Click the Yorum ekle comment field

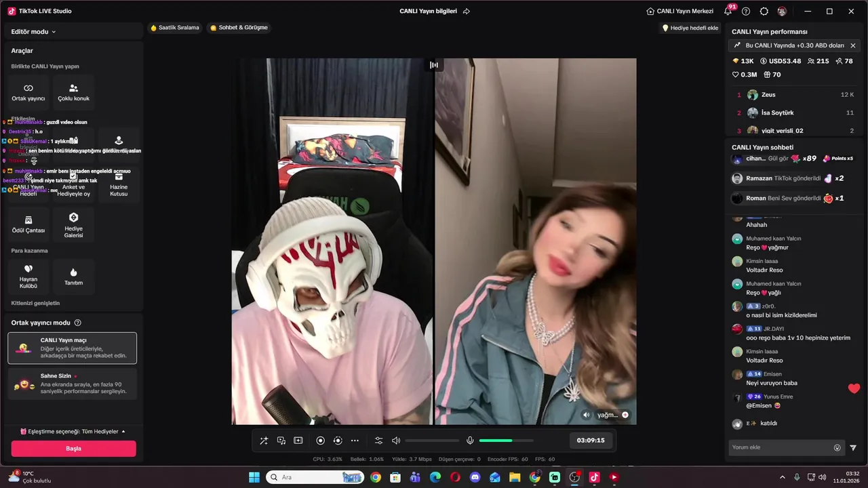point(780,447)
